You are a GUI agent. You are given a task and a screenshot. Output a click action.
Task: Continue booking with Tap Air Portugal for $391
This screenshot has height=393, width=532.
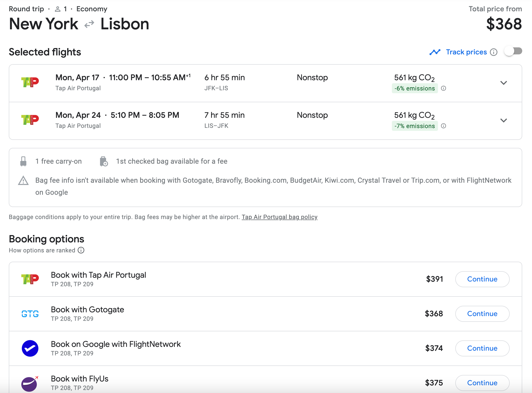coord(482,279)
